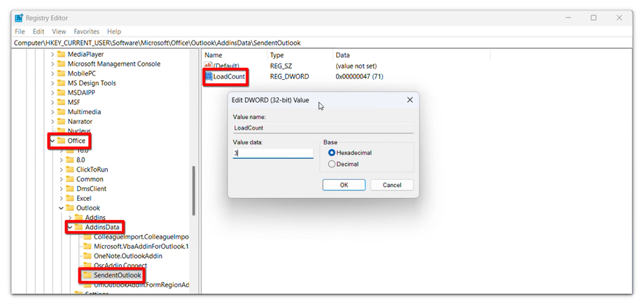Image resolution: width=644 pixels, height=306 pixels.
Task: Expand the Microsoft Management Console key
Action: pyautogui.click(x=52, y=64)
